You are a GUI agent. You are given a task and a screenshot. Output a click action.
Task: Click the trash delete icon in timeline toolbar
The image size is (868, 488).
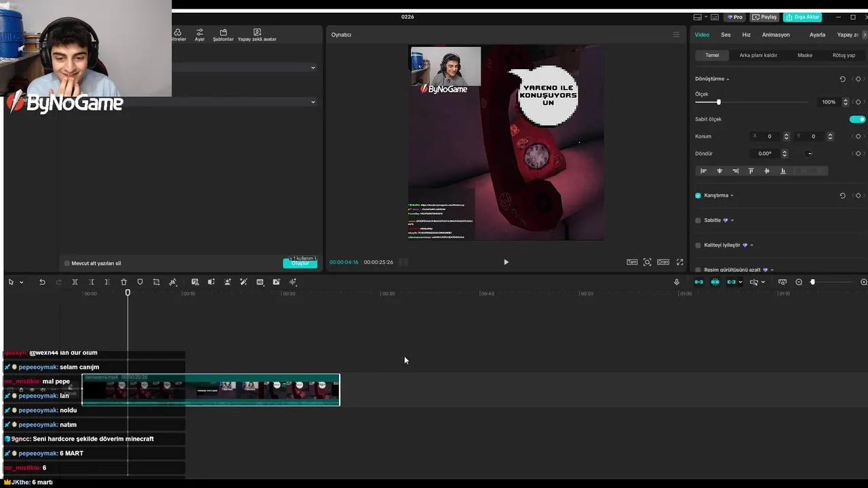[x=123, y=282]
